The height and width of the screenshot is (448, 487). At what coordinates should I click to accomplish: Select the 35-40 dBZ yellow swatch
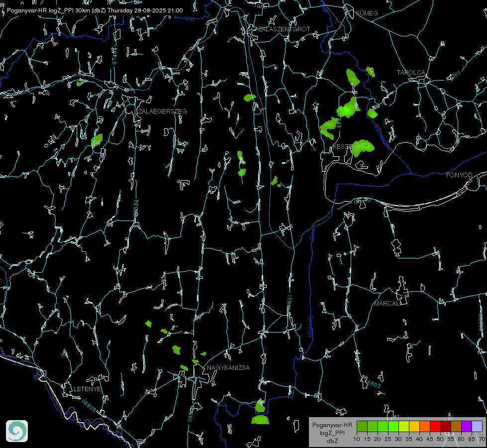pos(414,426)
